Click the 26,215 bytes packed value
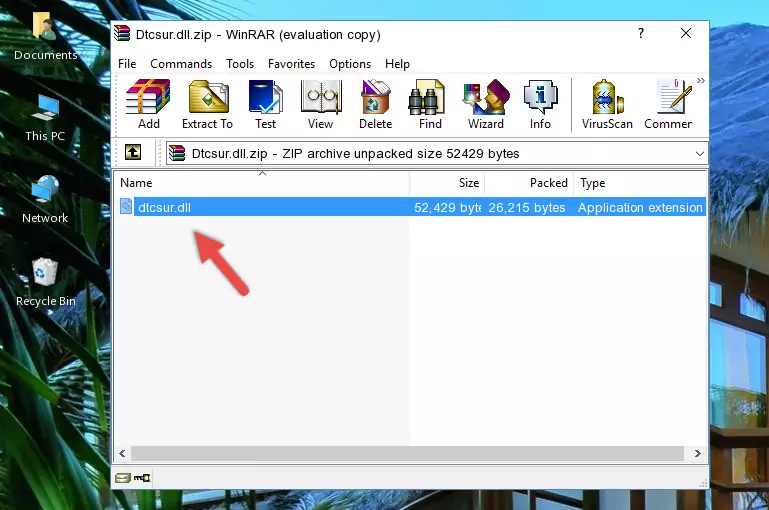 tap(526, 207)
